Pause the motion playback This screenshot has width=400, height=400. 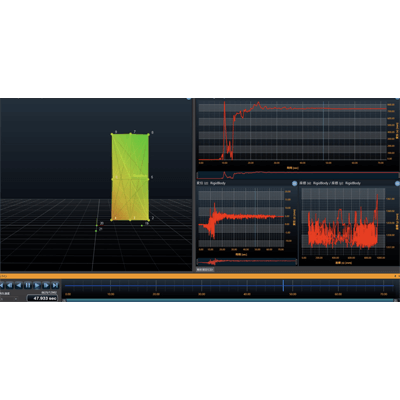28,285
